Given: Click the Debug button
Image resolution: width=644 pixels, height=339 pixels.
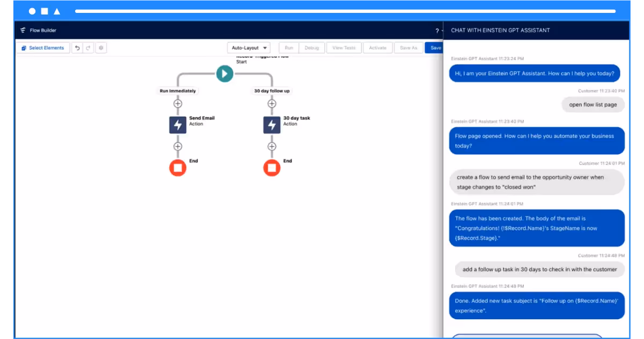Looking at the screenshot, I should tap(312, 48).
